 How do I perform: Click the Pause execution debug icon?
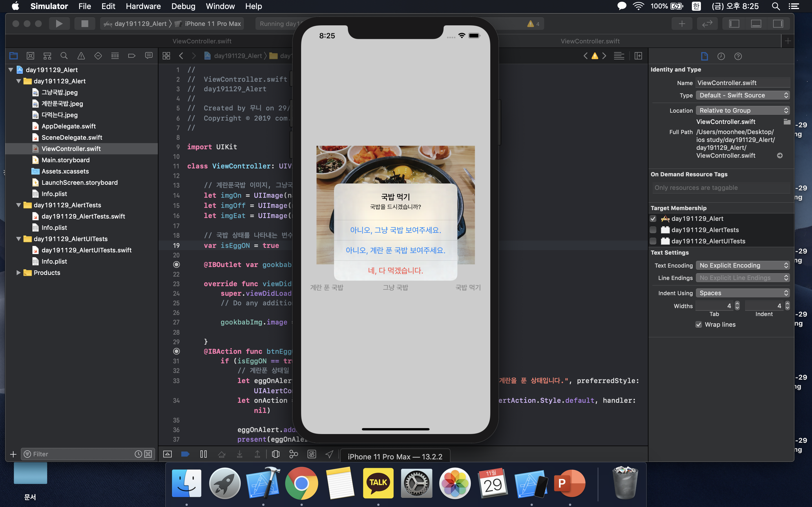click(x=203, y=454)
